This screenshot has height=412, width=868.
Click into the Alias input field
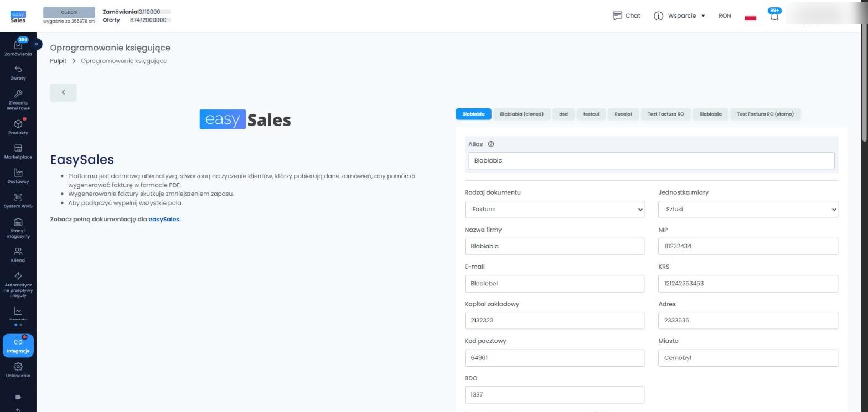[651, 160]
